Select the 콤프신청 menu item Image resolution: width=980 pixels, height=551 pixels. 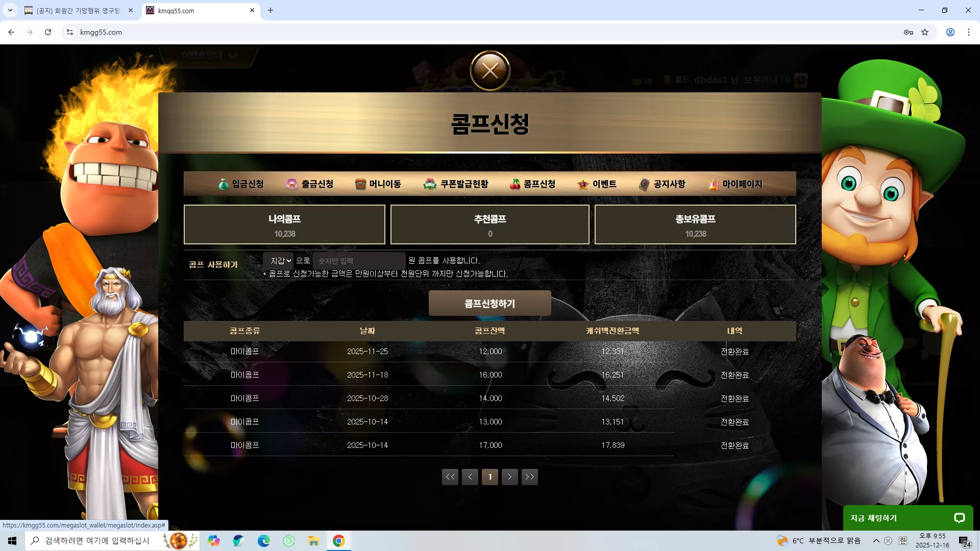coord(532,184)
